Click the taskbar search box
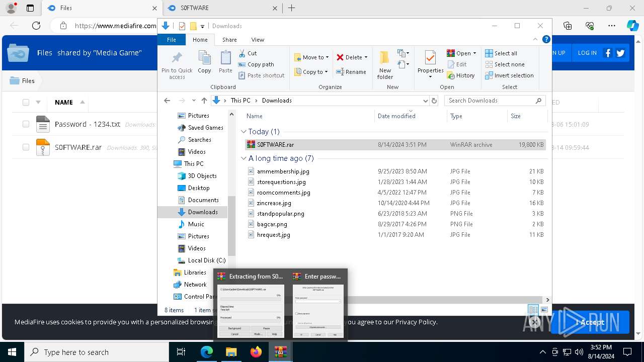The image size is (644, 362). pos(97,352)
